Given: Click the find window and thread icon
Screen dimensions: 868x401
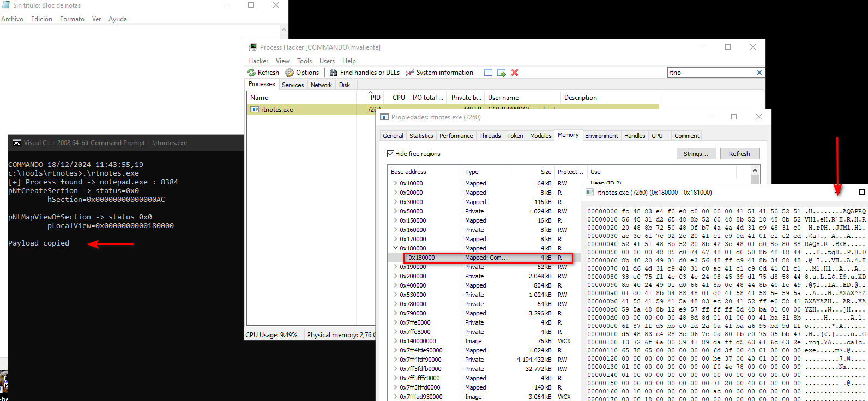Looking at the screenshot, I should click(x=502, y=73).
